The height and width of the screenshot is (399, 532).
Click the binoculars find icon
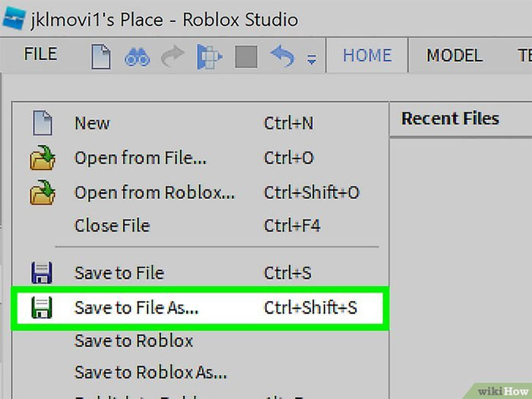(138, 56)
